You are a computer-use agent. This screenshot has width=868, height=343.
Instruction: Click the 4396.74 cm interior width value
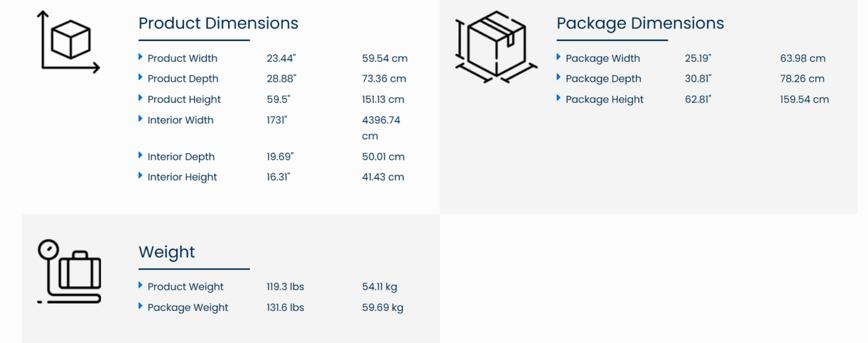[x=381, y=128]
